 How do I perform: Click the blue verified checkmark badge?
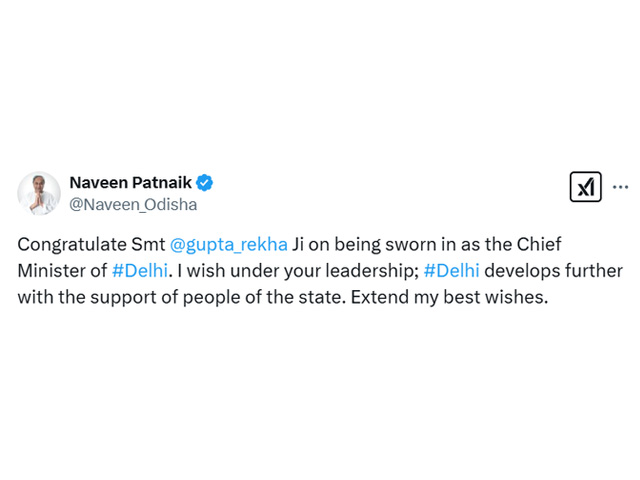[x=204, y=183]
